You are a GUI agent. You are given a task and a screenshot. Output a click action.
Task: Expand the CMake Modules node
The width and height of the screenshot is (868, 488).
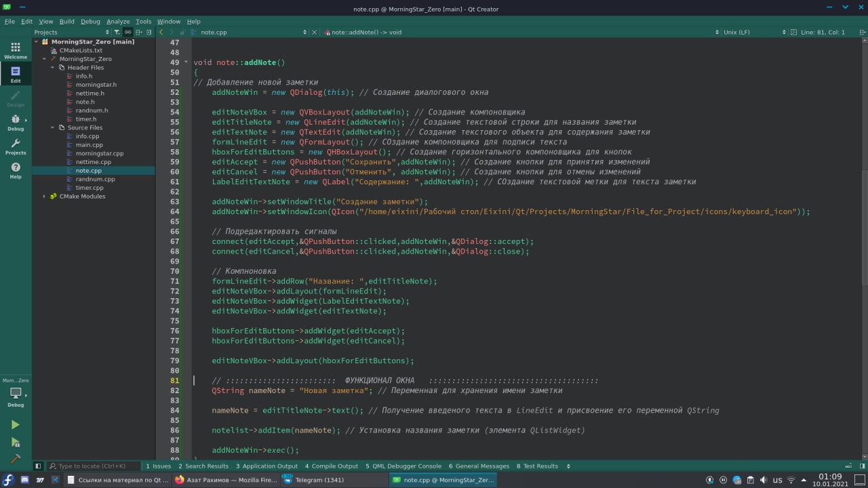click(44, 197)
